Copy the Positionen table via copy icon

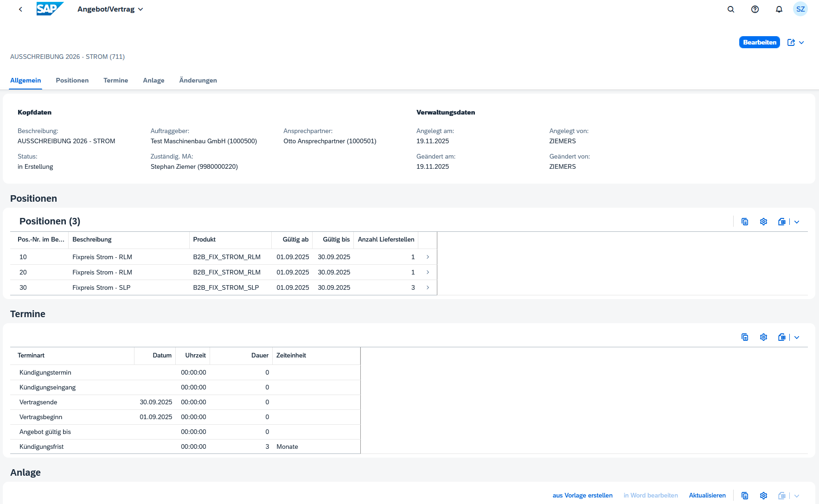[x=745, y=222]
